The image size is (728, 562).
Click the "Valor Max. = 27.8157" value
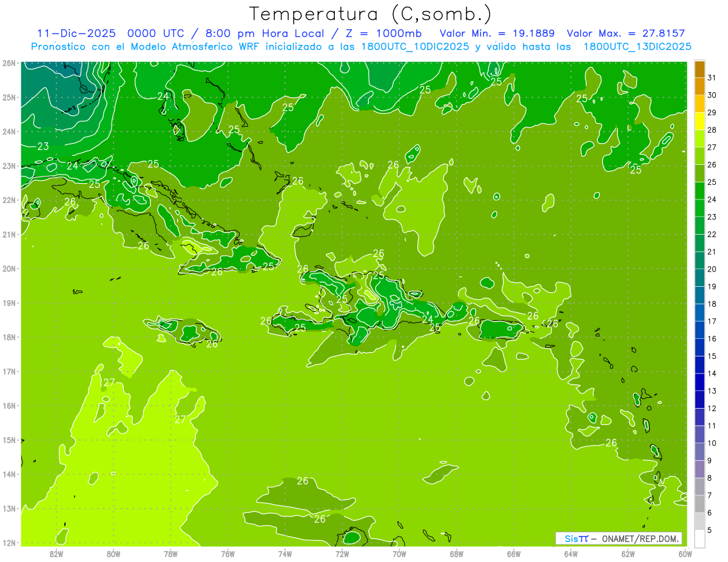627,33
